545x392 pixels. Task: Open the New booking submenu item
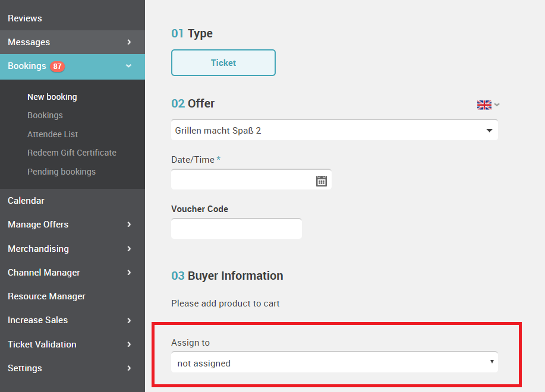tap(52, 97)
